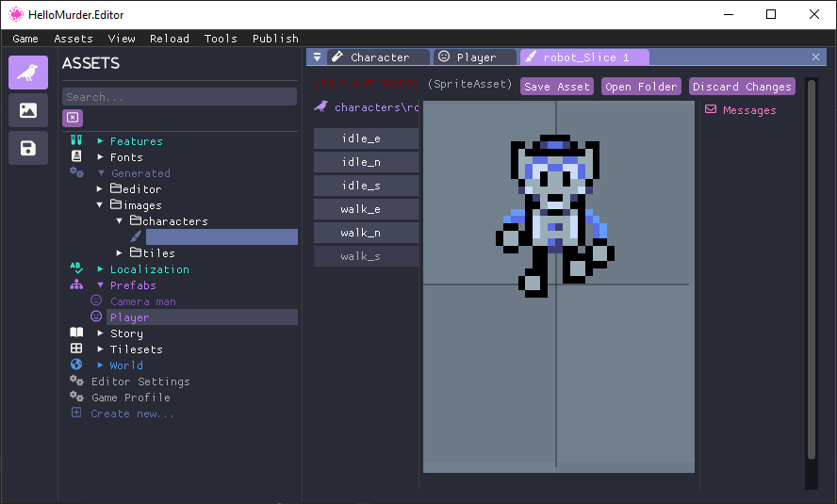Click the Messages envelope icon

click(711, 110)
